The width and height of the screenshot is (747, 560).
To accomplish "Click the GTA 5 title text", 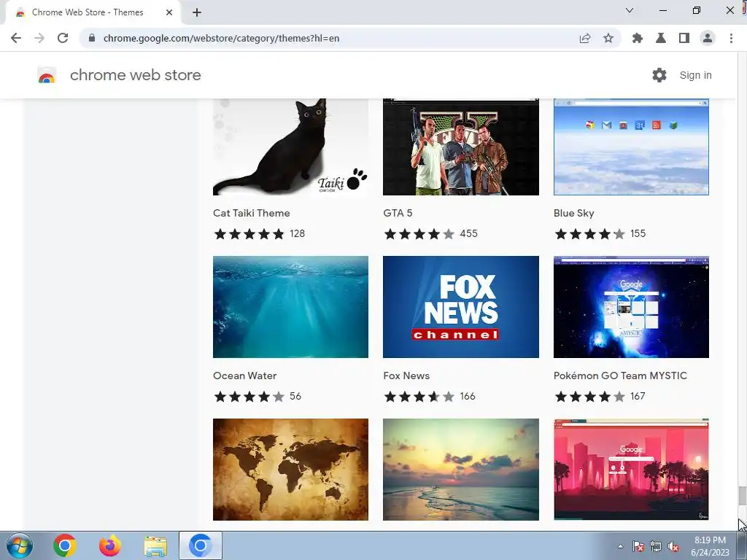I will pyautogui.click(x=398, y=213).
